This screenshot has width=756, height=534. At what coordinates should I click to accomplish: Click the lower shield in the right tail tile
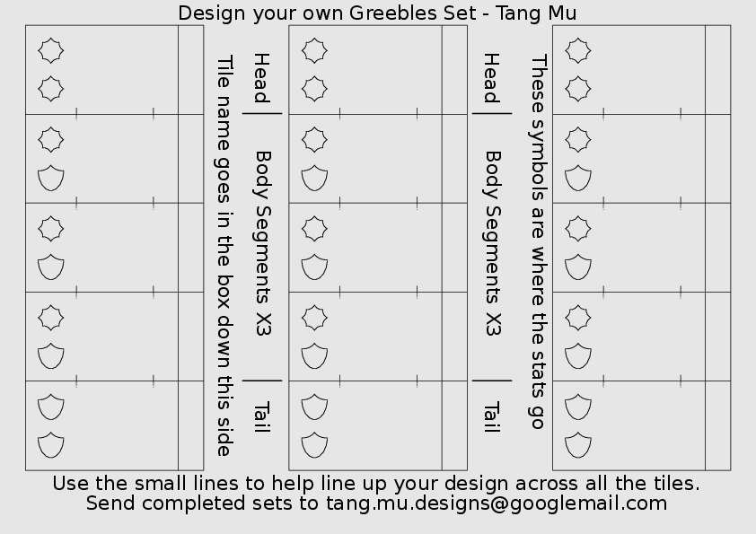(578, 445)
